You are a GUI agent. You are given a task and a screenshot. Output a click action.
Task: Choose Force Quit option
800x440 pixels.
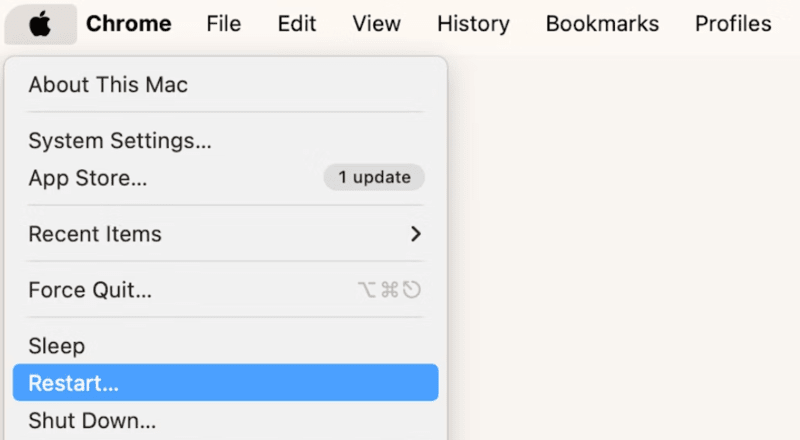[90, 291]
